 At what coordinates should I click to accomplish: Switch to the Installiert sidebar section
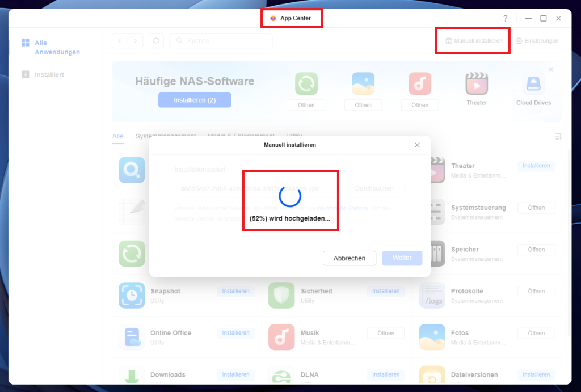pyautogui.click(x=49, y=74)
